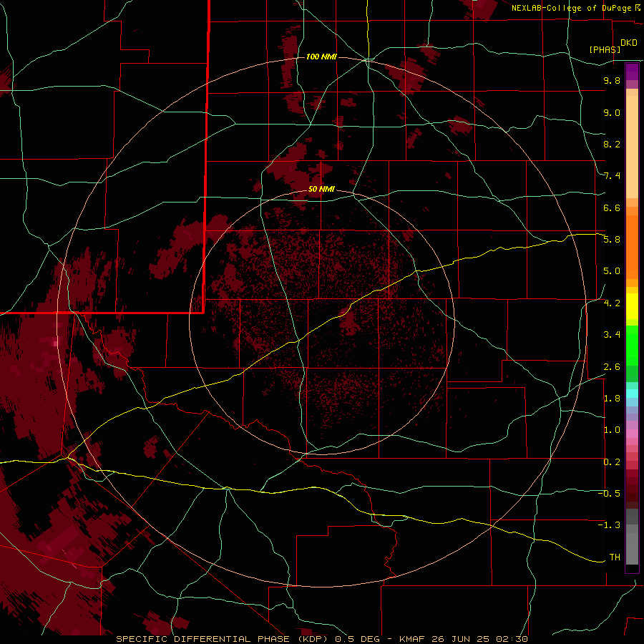The width and height of the screenshot is (644, 644).
Task: Click the 5.8 scale value
Action: 612,240
